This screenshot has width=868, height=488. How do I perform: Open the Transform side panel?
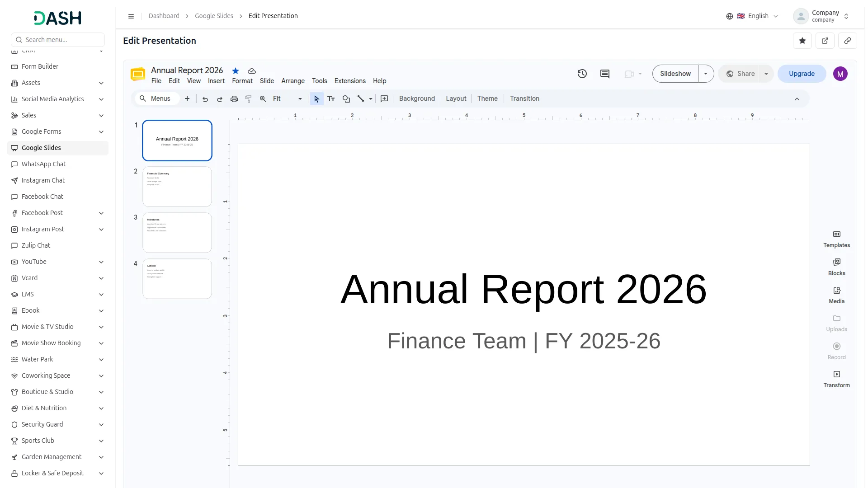tap(836, 380)
